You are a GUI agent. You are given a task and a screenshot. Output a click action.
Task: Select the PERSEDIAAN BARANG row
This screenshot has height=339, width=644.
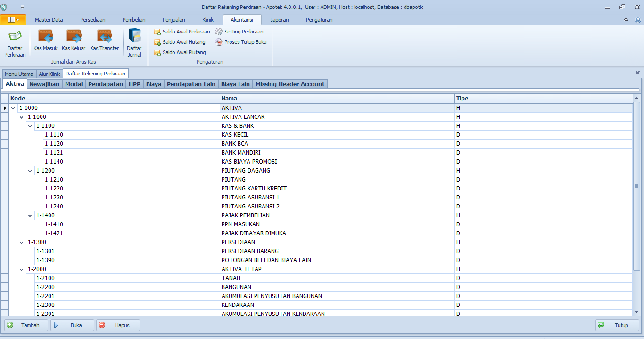point(316,251)
